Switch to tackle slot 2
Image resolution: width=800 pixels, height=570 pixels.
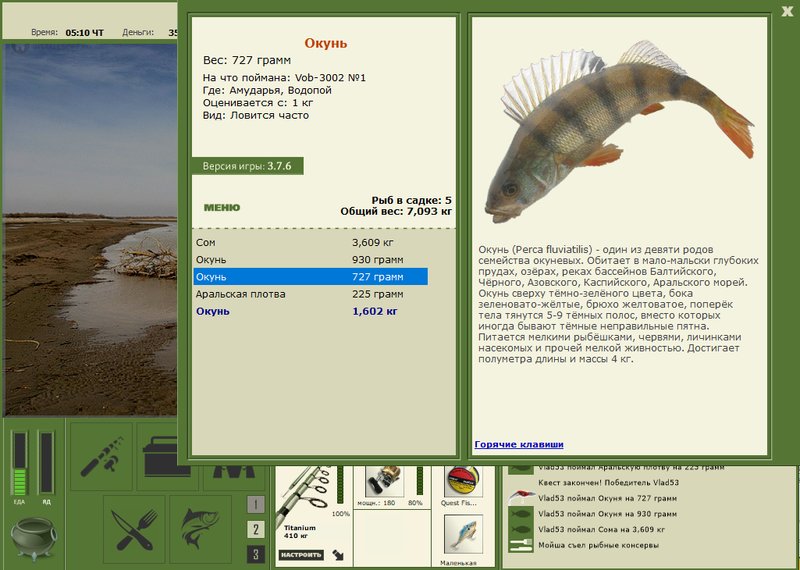256,529
